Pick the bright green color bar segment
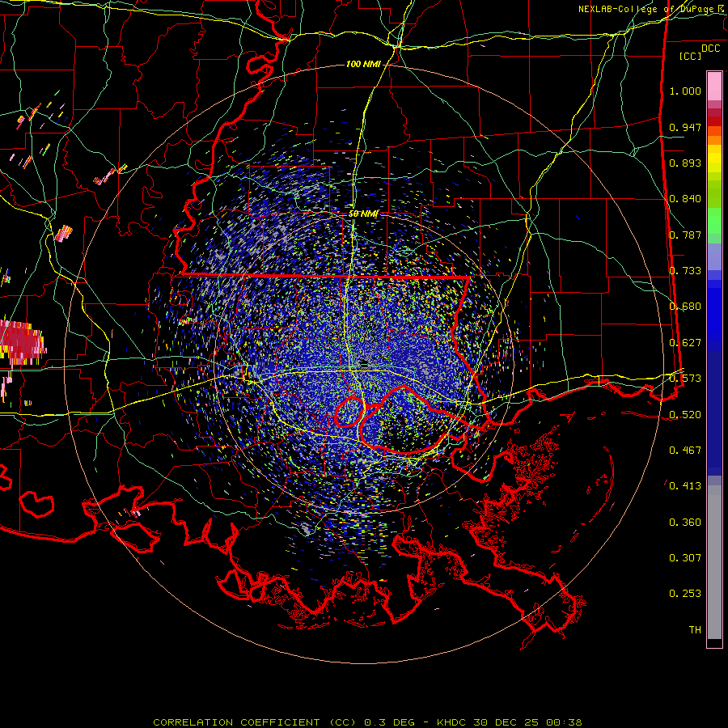 [x=714, y=221]
